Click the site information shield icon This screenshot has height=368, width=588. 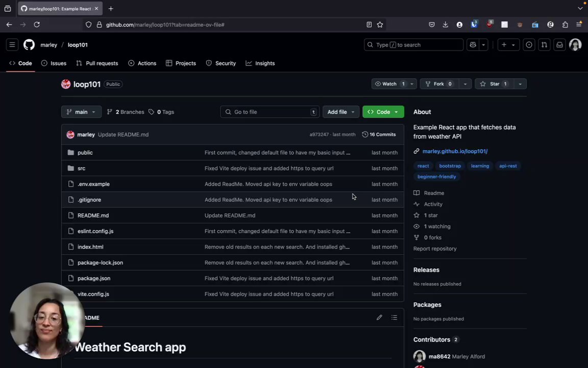coord(88,25)
